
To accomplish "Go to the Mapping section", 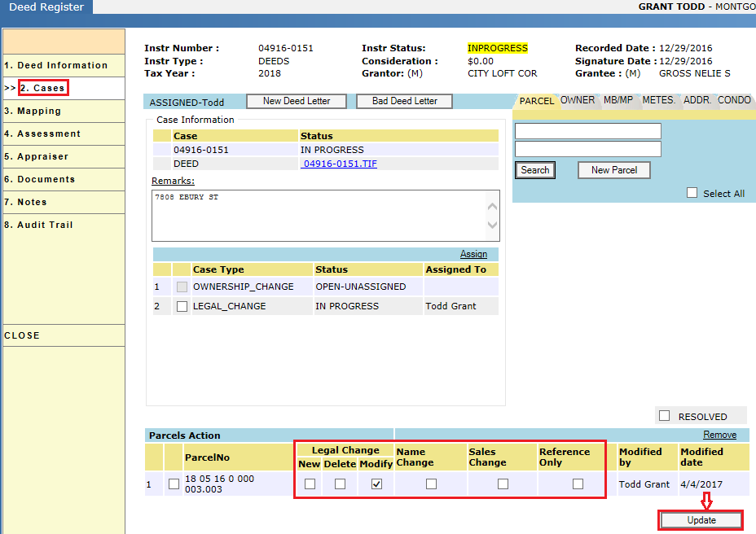I will (x=64, y=111).
